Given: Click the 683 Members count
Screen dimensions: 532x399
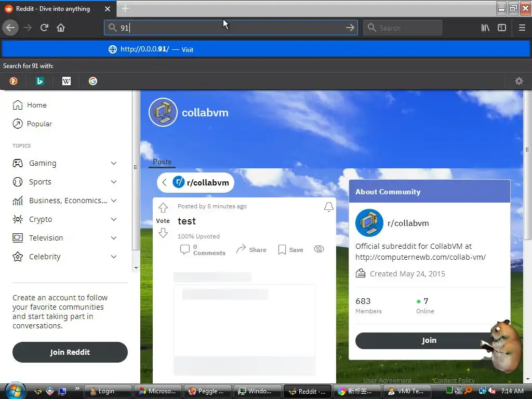Looking at the screenshot, I should (368, 305).
